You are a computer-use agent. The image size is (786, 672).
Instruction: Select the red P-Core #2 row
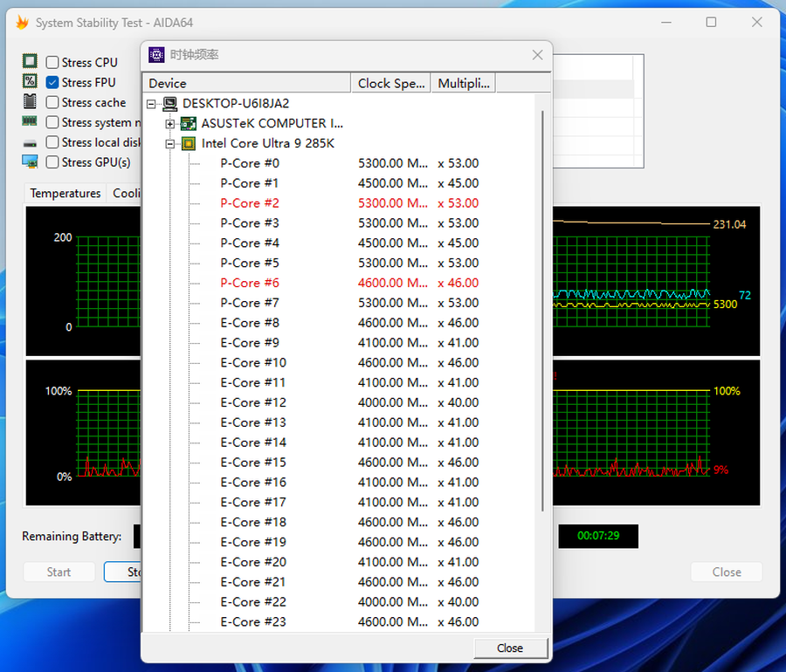pyautogui.click(x=348, y=203)
